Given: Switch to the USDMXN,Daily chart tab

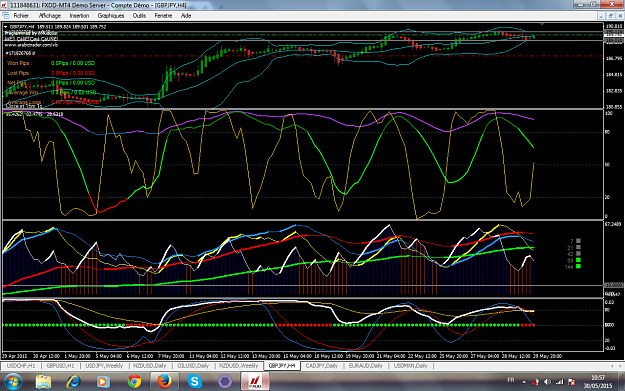Looking at the screenshot, I should point(410,365).
